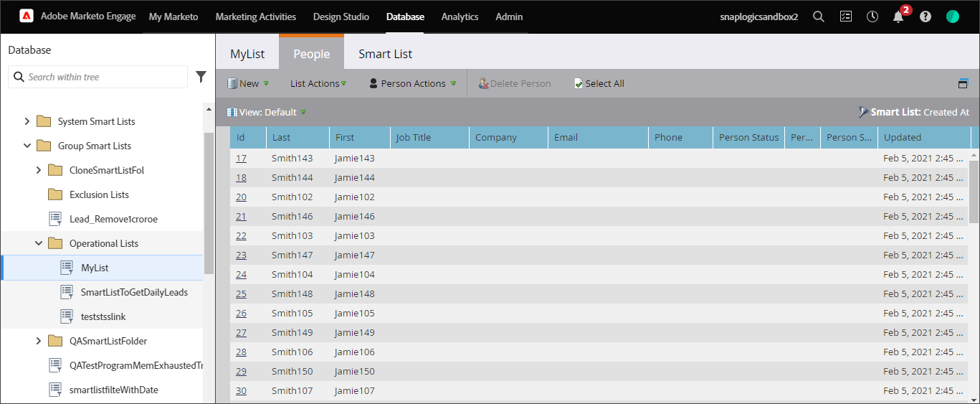The width and height of the screenshot is (980, 404).
Task: Open the user profile avatar
Action: (953, 17)
